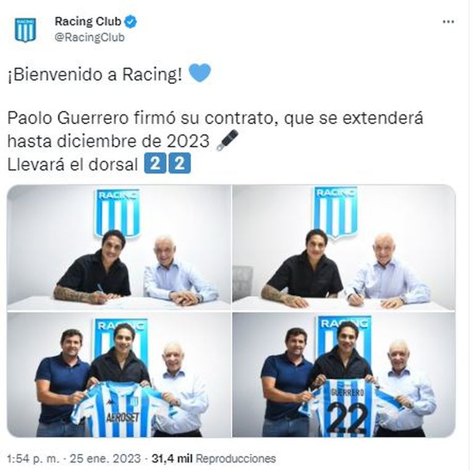
Task: Open the top-left contract signing photo
Action: (119, 248)
